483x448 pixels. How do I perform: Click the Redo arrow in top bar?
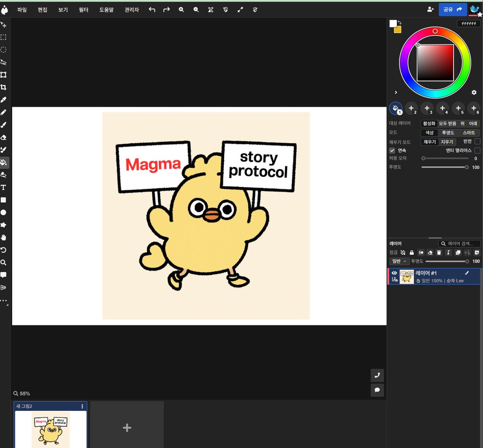click(x=166, y=10)
